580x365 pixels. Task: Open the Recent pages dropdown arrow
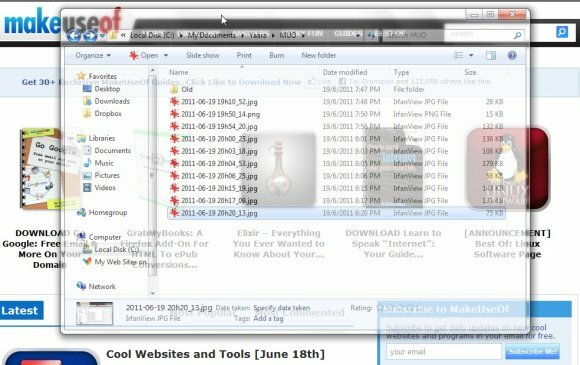pos(102,36)
